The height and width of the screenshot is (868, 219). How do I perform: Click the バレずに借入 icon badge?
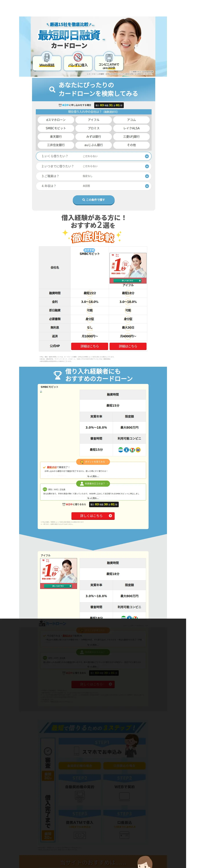click(78, 57)
